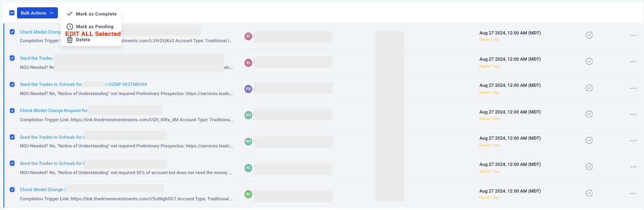This screenshot has height=210, width=644.
Task: Click the SC assignee avatar
Action: coord(248,194)
